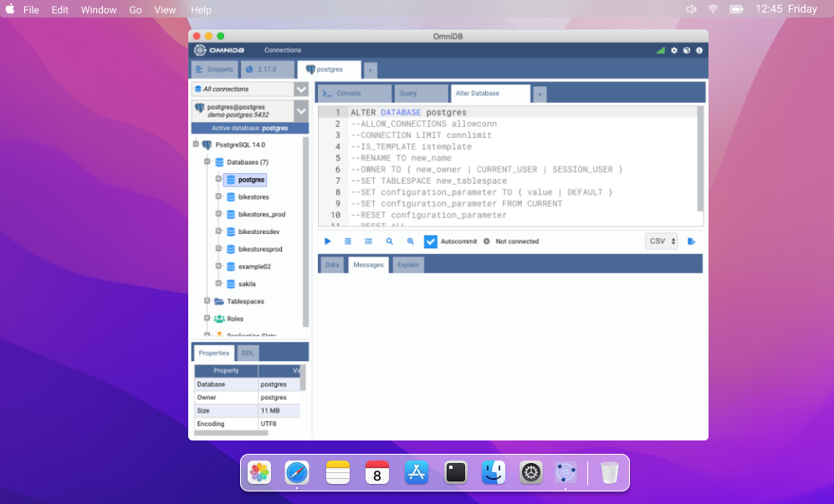Open the Window menu in menu bar

click(99, 9)
